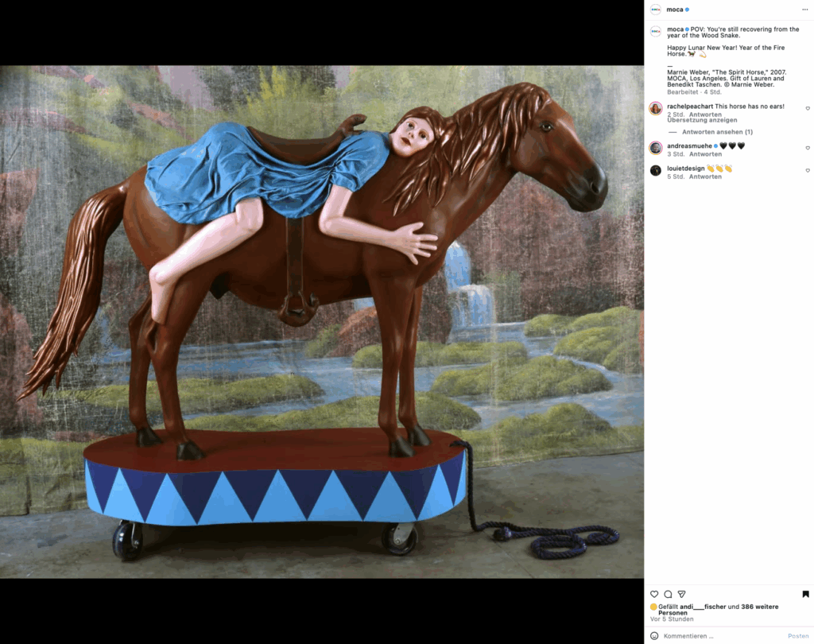Viewport: 814px width, 644px height.
Task: Open the moca username in the caption
Action: click(x=675, y=29)
